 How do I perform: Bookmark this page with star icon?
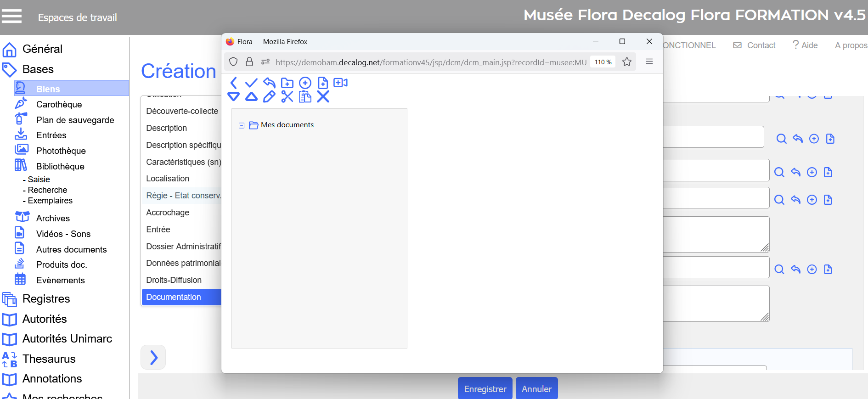click(x=626, y=62)
